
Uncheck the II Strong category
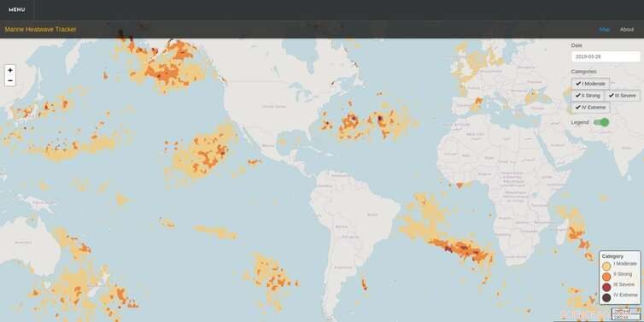click(x=588, y=96)
